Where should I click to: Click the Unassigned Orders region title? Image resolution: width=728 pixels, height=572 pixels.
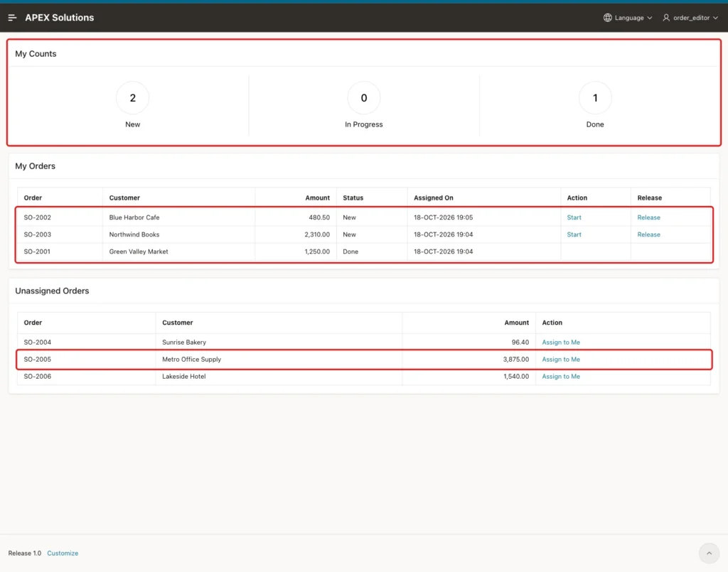52,291
